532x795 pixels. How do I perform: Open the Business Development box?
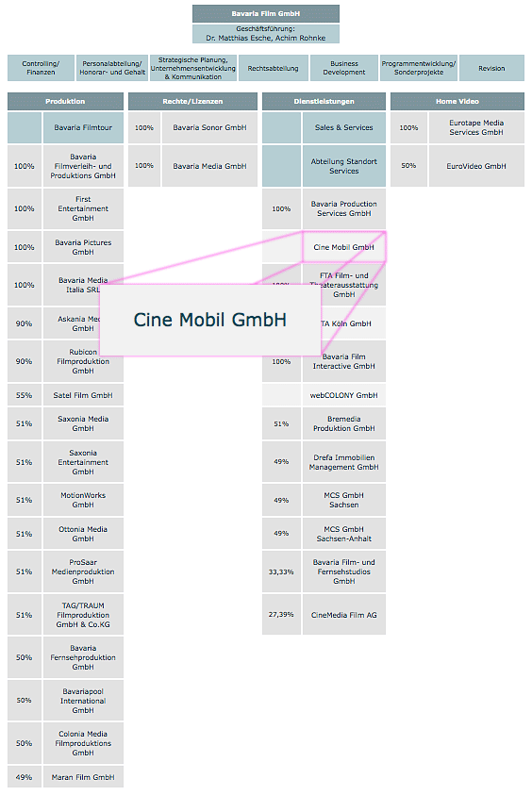(344, 68)
